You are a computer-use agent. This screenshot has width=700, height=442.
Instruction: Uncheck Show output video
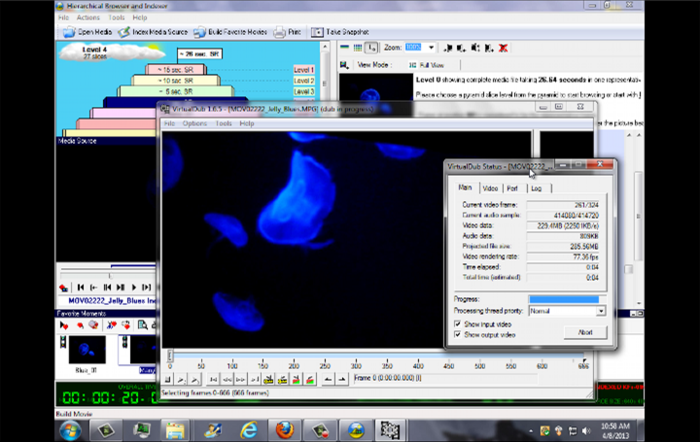[x=459, y=334]
